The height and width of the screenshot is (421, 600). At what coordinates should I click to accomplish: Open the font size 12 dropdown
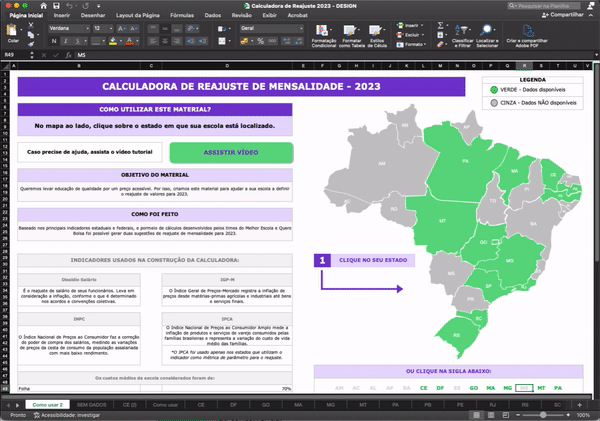111,28
